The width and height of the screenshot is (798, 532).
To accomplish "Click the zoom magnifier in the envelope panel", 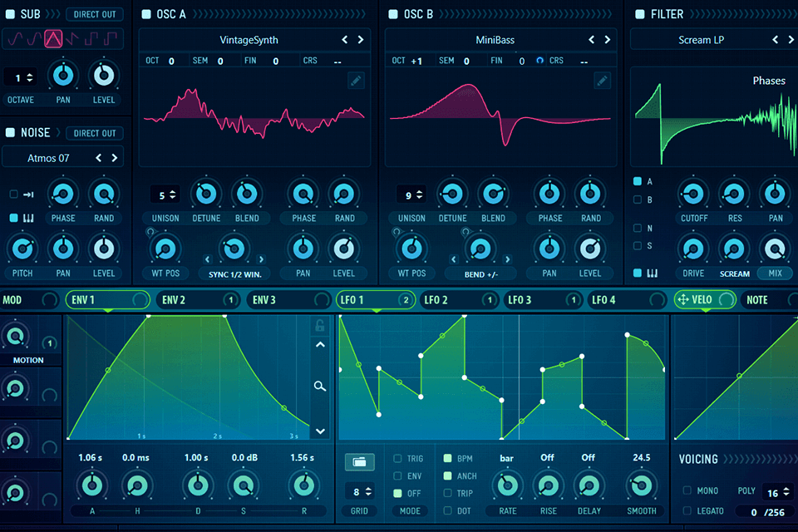I will 320,386.
